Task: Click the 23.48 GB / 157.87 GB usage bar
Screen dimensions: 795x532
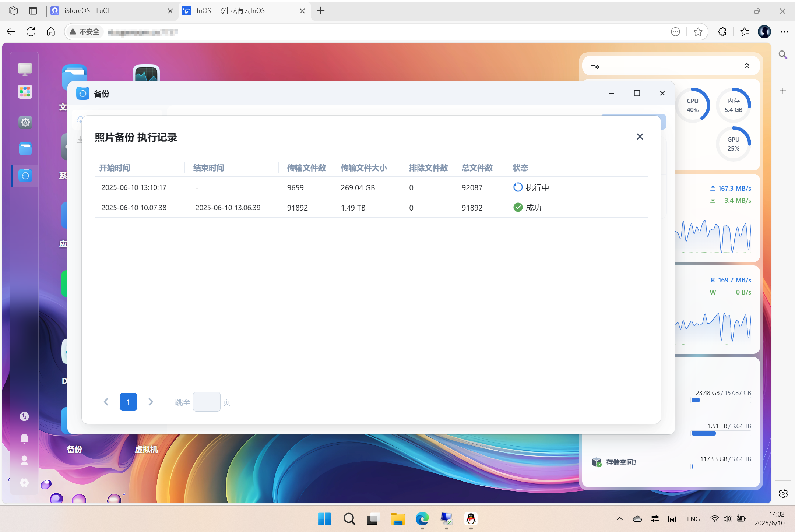Action: point(721,400)
